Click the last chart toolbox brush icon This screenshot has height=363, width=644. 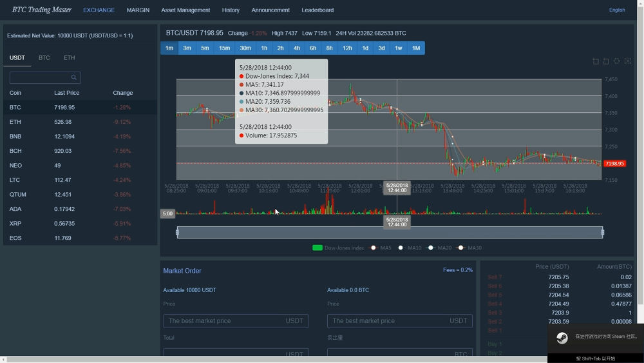(628, 61)
